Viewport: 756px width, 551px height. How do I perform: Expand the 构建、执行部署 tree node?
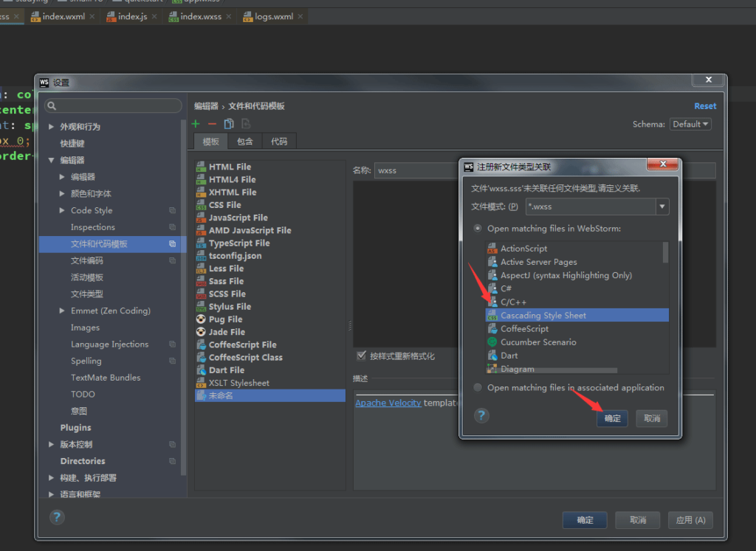point(51,478)
